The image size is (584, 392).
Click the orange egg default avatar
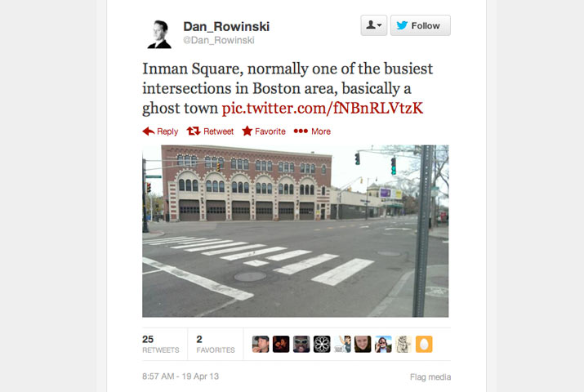tap(424, 344)
